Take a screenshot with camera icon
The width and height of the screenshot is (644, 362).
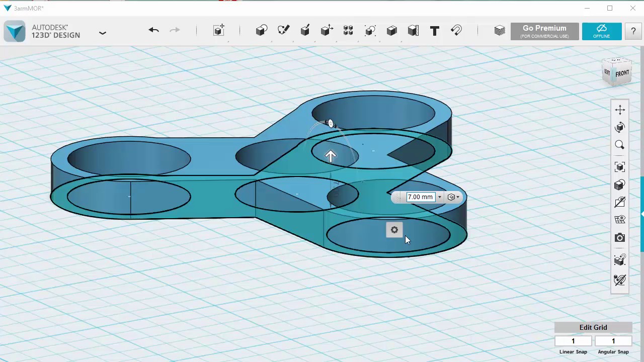click(620, 237)
